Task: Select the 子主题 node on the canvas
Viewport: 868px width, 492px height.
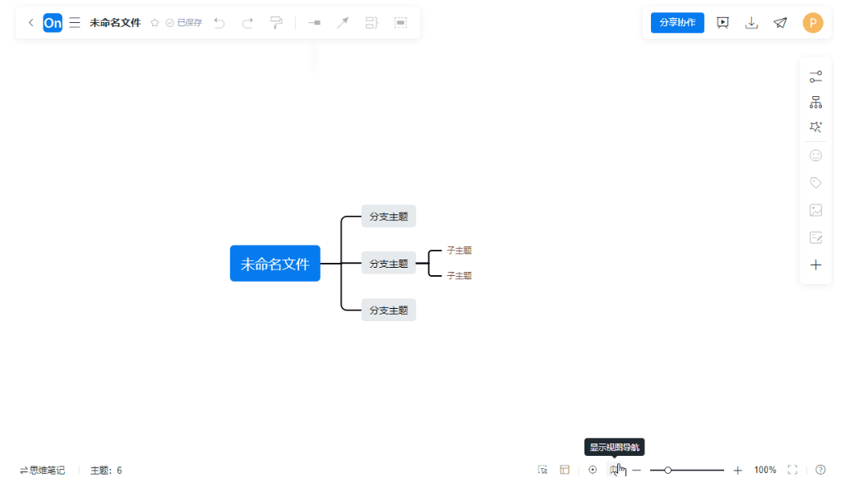Action: pos(458,251)
